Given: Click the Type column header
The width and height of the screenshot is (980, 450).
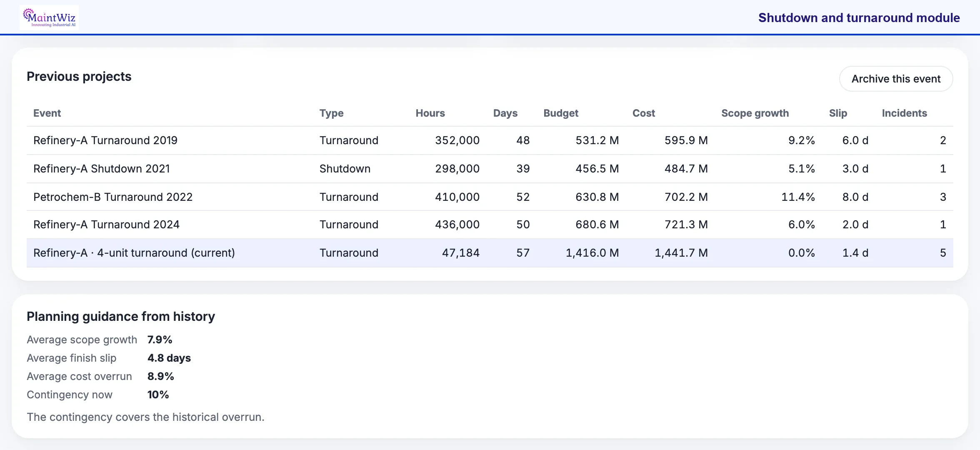Looking at the screenshot, I should [332, 113].
